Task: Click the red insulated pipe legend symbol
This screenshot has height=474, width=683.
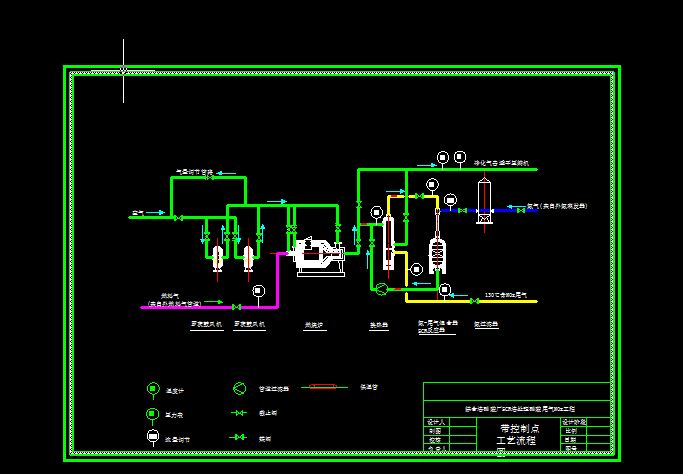Action: click(x=324, y=386)
